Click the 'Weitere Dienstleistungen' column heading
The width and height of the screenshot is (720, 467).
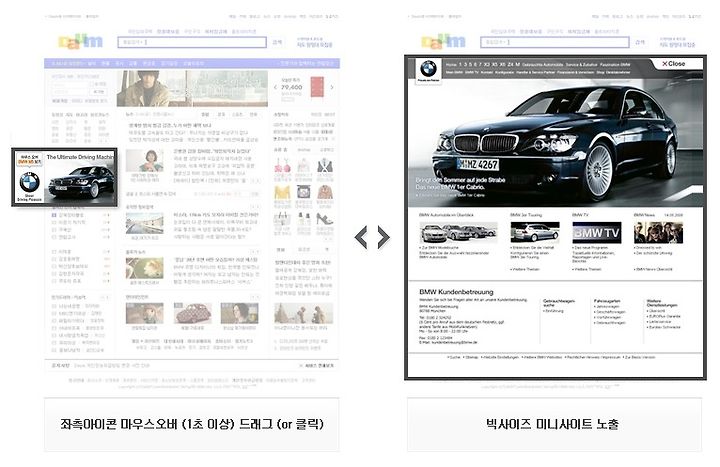tap(662, 303)
